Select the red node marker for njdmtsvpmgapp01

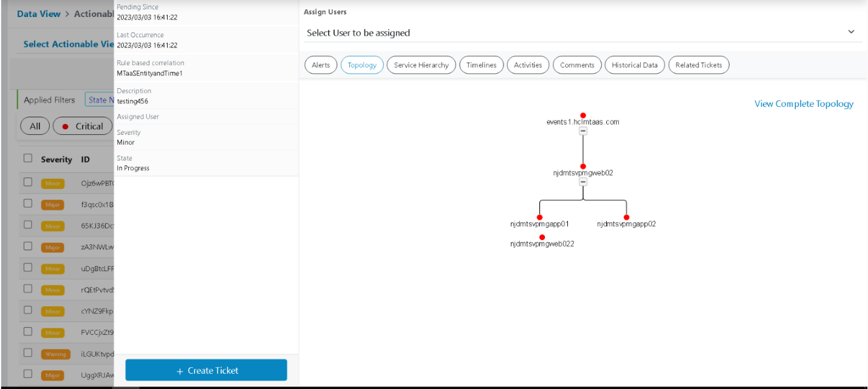pyautogui.click(x=539, y=216)
